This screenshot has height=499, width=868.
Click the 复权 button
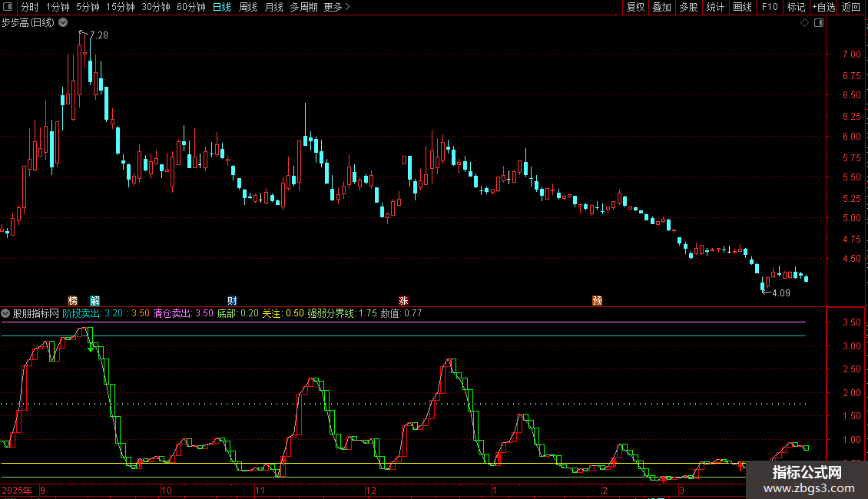point(636,7)
